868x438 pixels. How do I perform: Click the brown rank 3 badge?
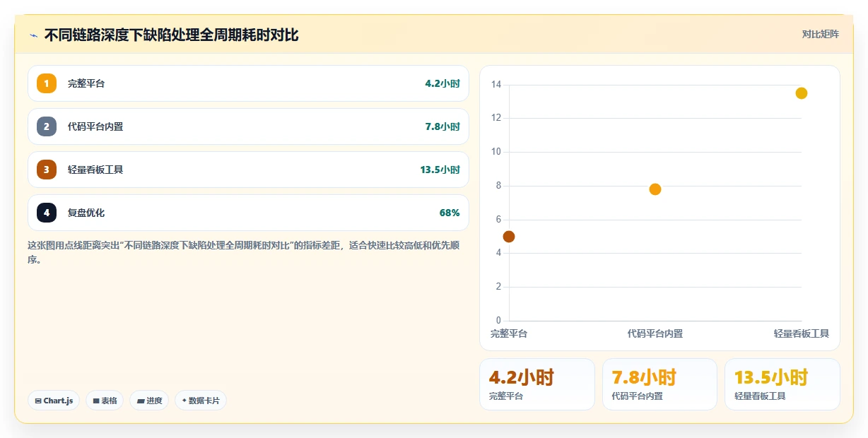[47, 170]
